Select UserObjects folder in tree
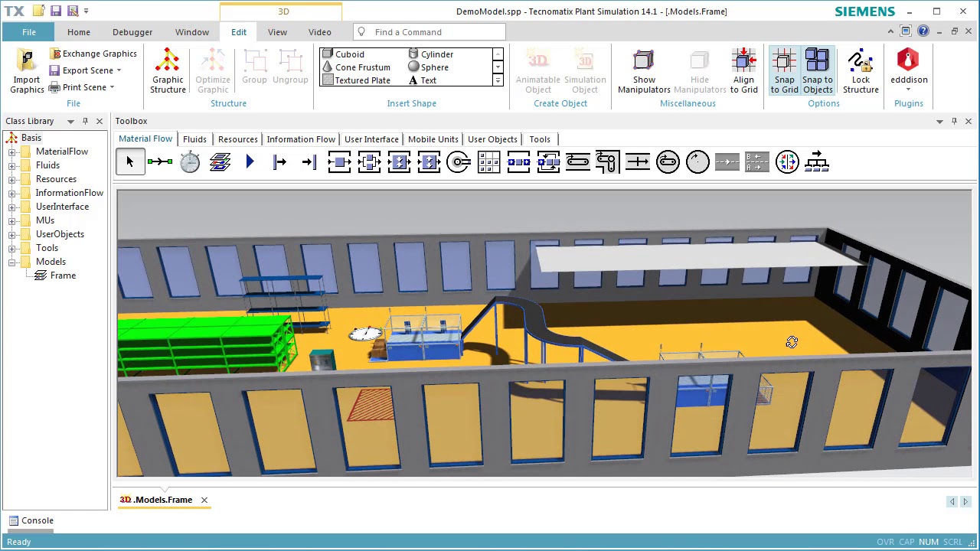 click(60, 234)
